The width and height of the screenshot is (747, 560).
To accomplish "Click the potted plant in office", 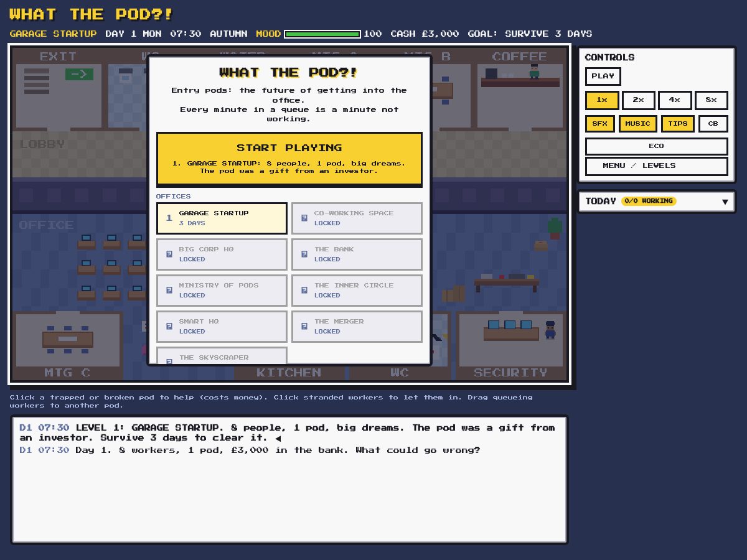I will 555,228.
